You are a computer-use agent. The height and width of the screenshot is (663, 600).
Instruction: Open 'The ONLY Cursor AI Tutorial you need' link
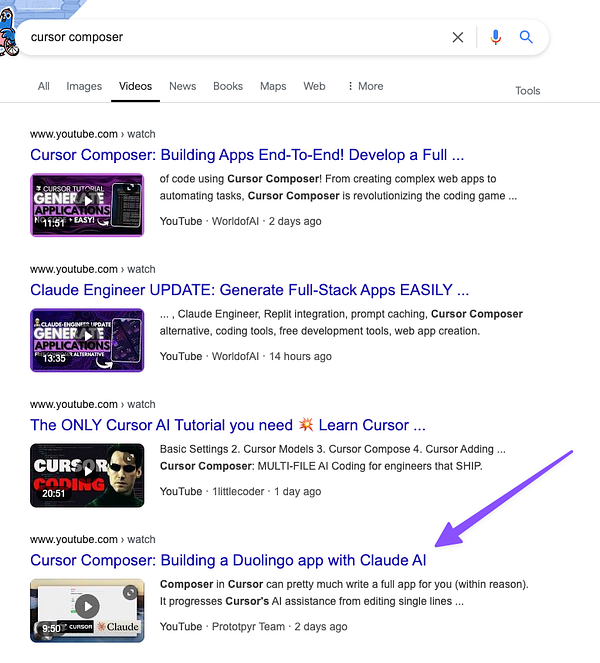pos(228,425)
